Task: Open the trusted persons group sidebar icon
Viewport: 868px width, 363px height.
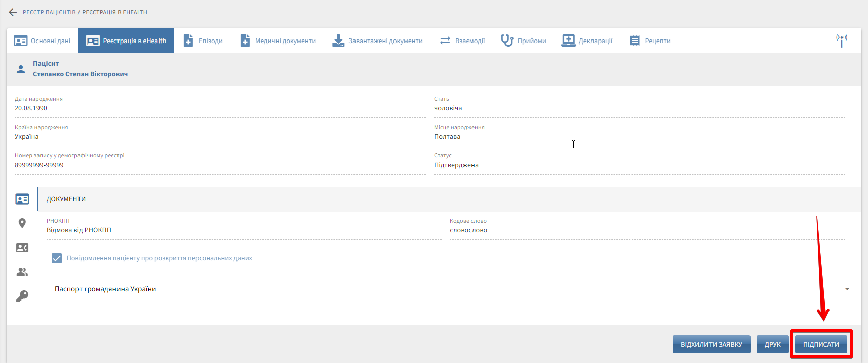Action: [x=22, y=272]
